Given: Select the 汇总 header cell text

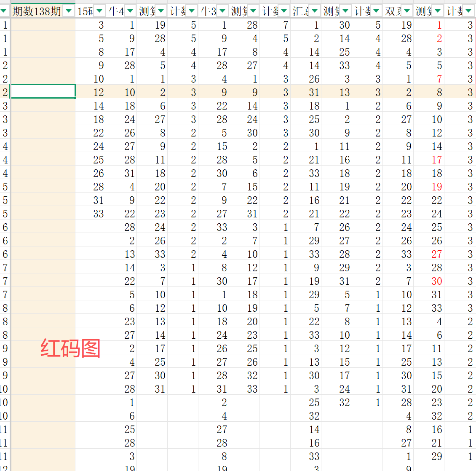Looking at the screenshot, I should pos(301,11).
